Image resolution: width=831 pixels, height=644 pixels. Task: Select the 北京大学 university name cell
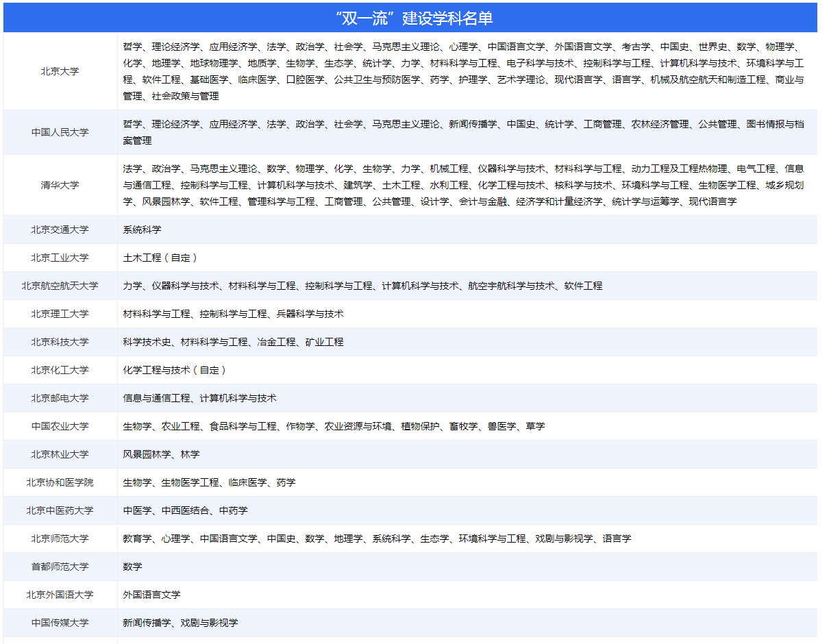pyautogui.click(x=60, y=71)
